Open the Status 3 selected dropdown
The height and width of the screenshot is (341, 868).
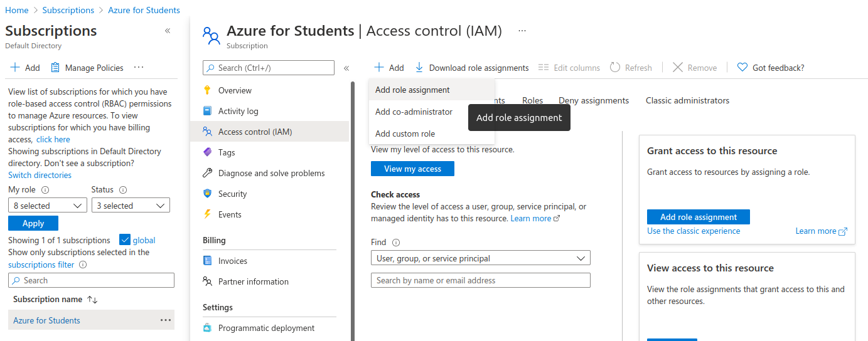pyautogui.click(x=131, y=206)
